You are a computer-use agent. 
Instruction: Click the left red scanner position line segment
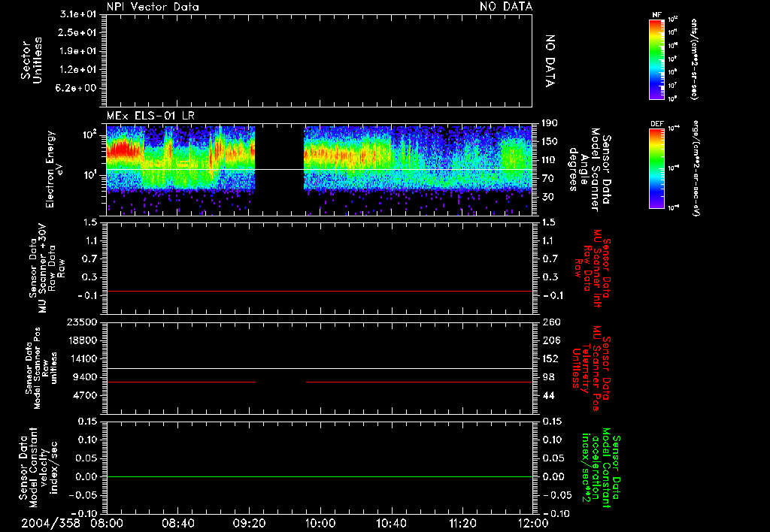pyautogui.click(x=181, y=382)
